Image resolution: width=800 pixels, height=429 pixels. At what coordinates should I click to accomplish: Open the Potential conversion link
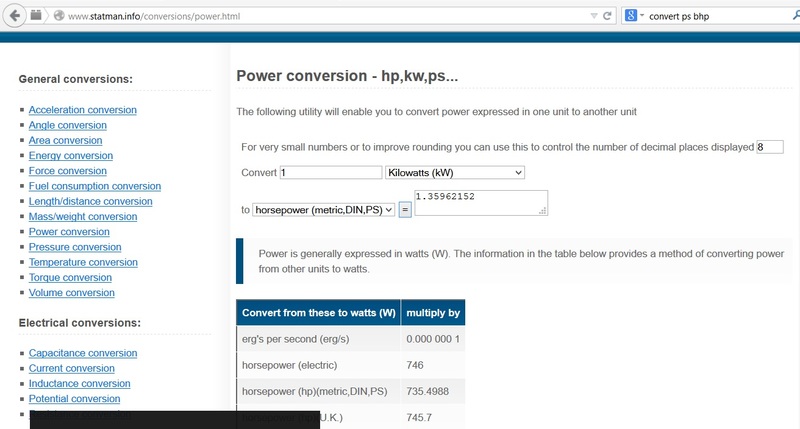coord(74,399)
